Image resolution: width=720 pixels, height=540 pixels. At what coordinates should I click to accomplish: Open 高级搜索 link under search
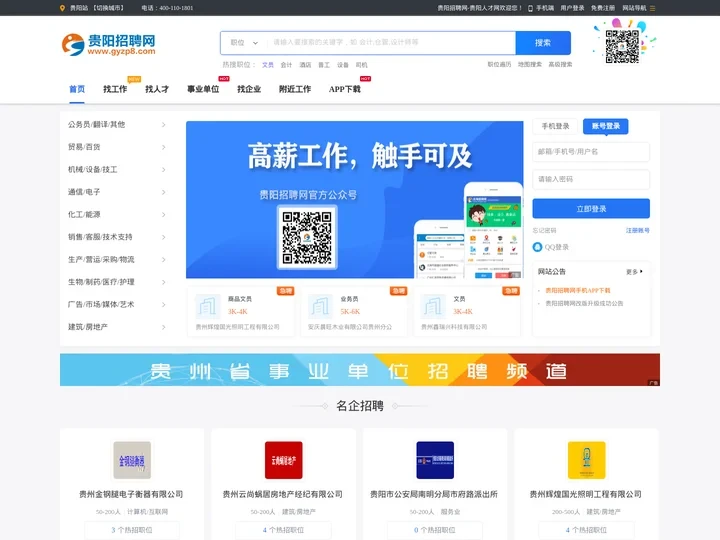click(560, 65)
